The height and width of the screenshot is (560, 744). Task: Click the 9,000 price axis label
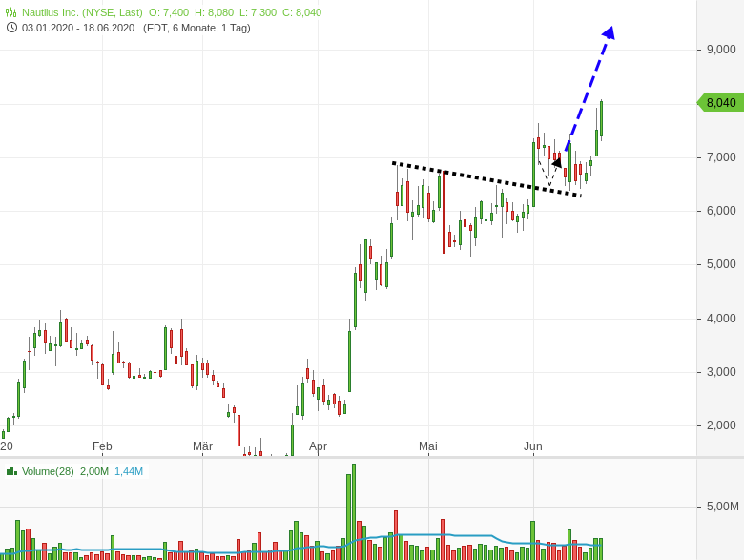point(721,50)
